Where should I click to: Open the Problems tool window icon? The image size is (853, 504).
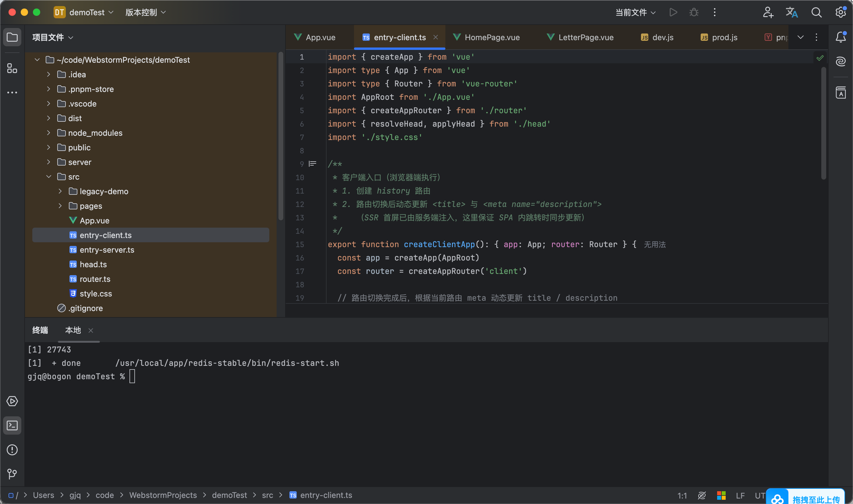(x=12, y=450)
